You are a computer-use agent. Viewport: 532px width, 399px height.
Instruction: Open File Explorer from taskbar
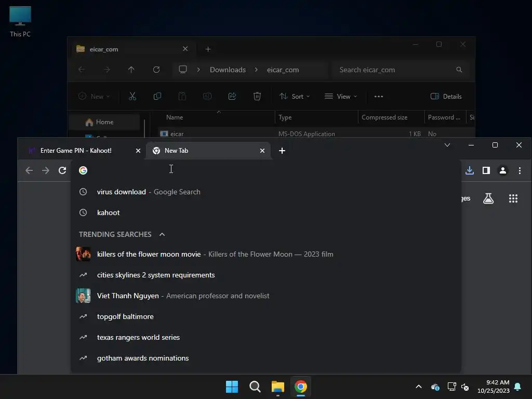(278, 387)
